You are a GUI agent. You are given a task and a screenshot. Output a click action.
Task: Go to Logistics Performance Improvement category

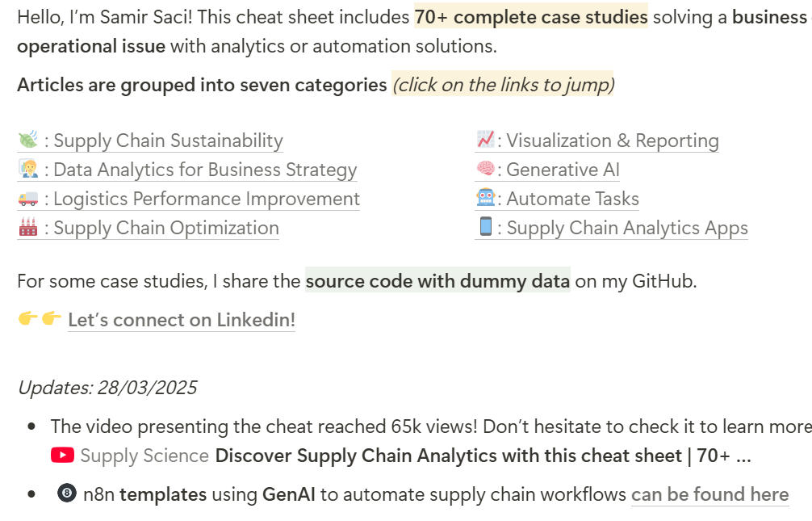(x=207, y=200)
